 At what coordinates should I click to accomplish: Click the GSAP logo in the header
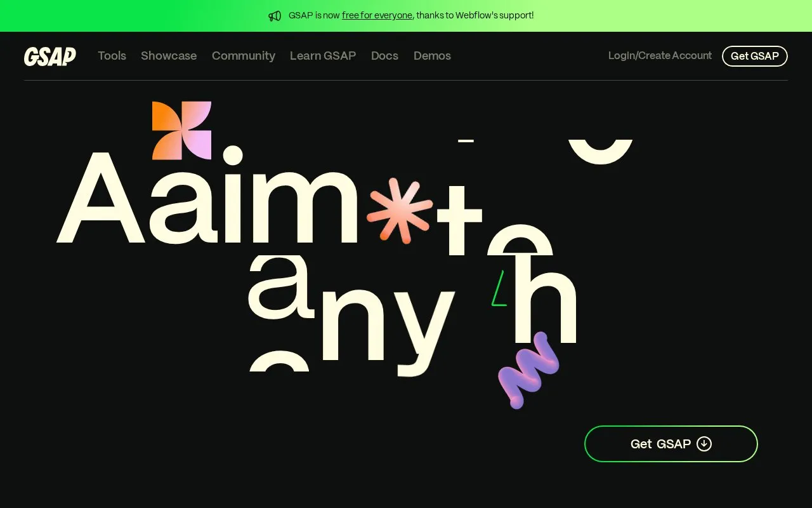coord(50,56)
